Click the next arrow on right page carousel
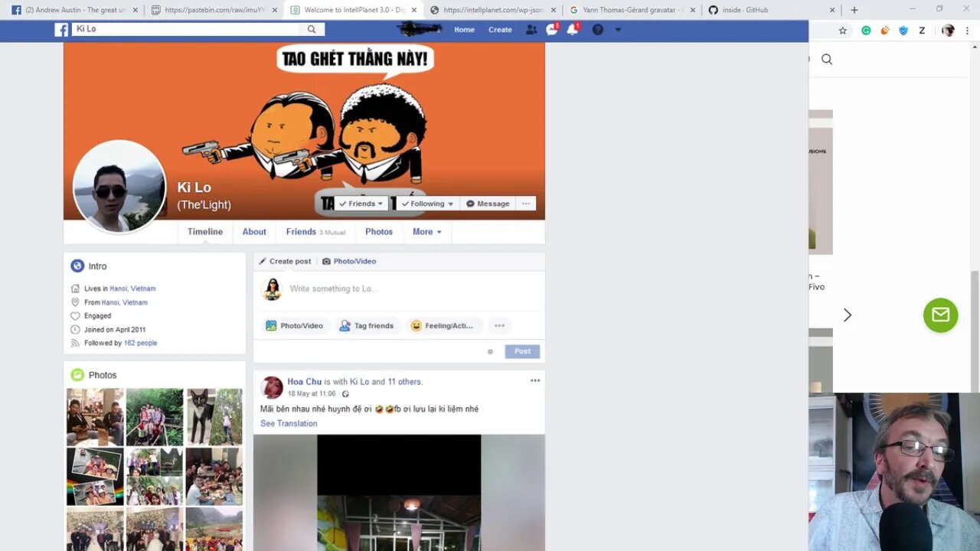The width and height of the screenshot is (980, 551). coord(848,315)
